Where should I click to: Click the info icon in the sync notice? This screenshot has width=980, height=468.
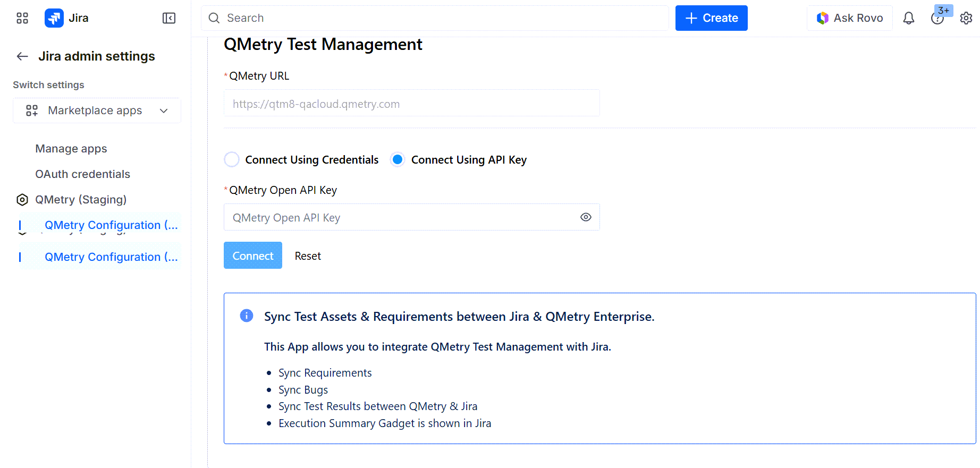pyautogui.click(x=247, y=316)
